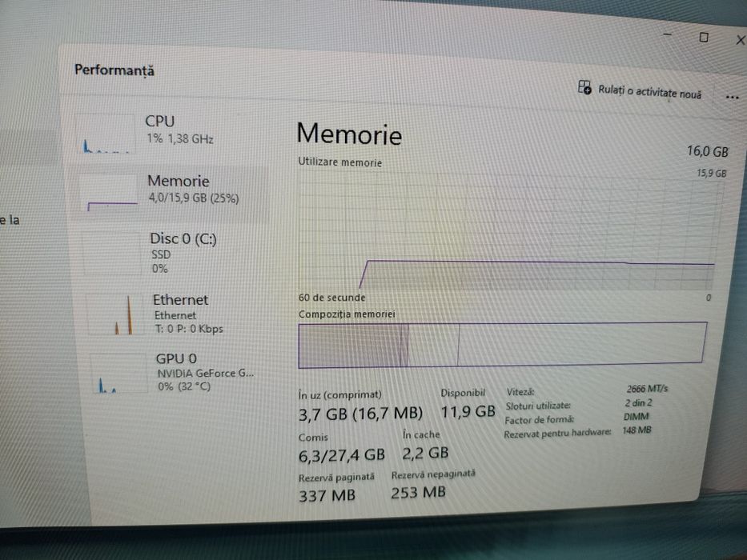The image size is (747, 560).
Task: Click the Disc 0 mini graph thumbnail
Action: (x=114, y=254)
